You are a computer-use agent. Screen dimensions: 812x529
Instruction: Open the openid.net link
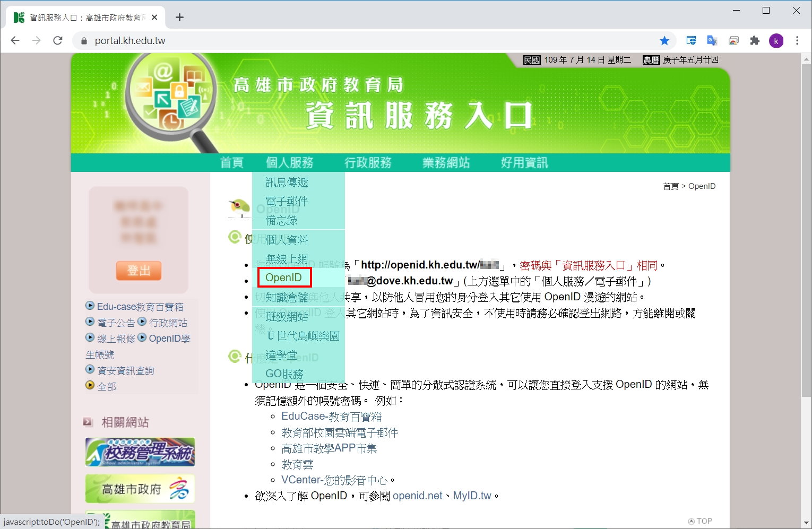tap(418, 495)
